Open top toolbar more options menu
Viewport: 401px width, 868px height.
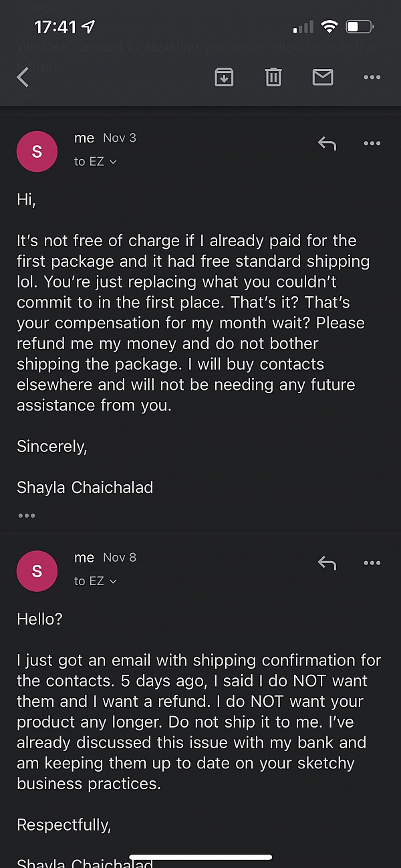pos(372,78)
